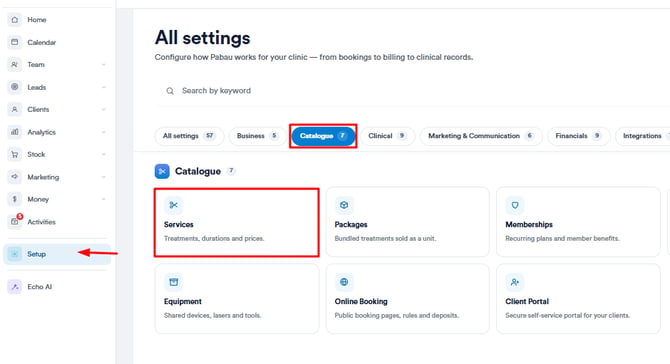670x364 pixels.
Task: Select the Catalogue tab
Action: tap(323, 136)
